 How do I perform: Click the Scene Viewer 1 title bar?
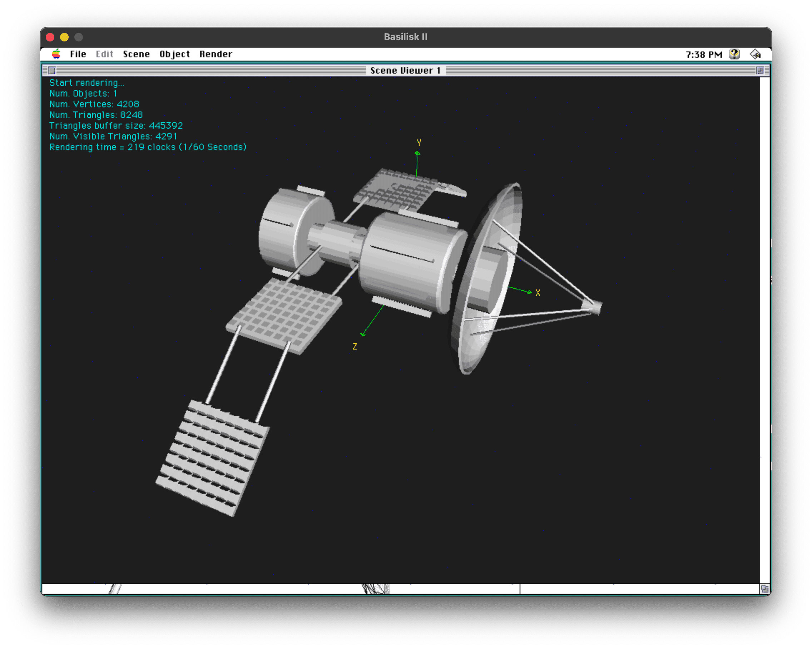click(406, 70)
